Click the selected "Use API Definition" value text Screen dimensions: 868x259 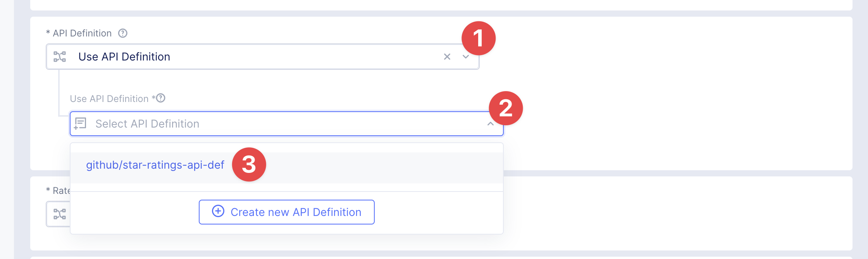pos(124,57)
